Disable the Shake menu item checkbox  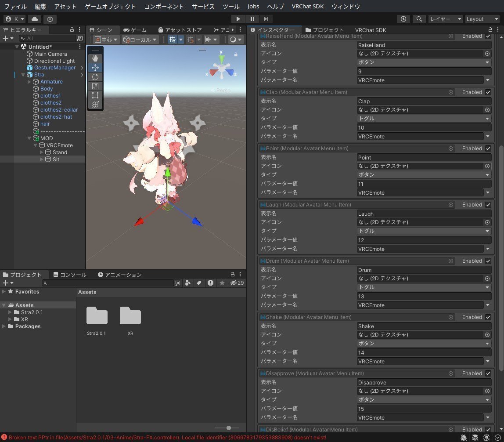(x=488, y=317)
